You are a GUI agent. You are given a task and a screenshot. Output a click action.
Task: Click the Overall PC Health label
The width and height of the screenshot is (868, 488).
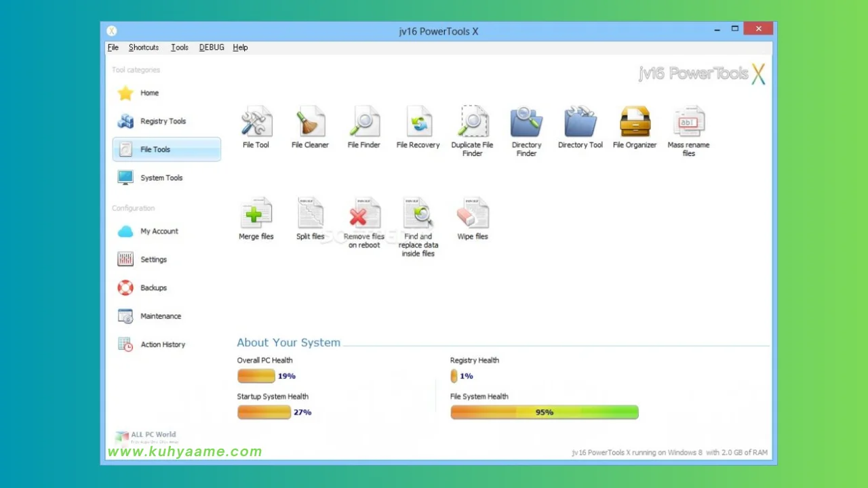(x=265, y=361)
